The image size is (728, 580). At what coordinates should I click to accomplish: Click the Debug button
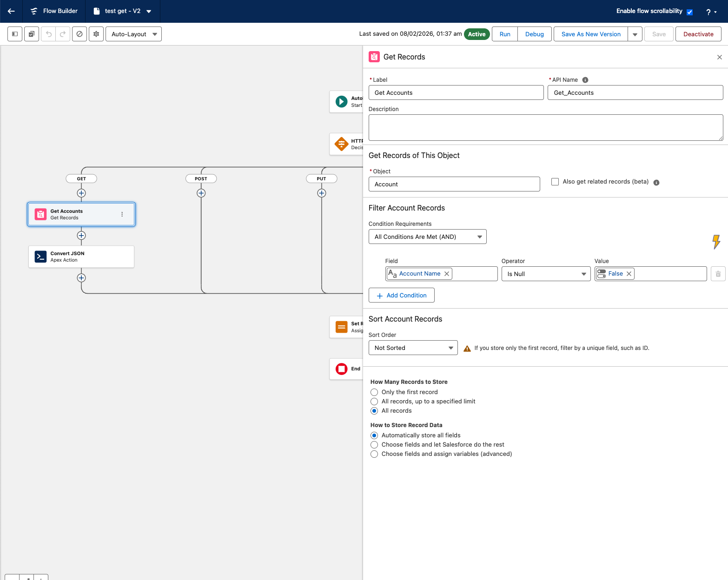pos(535,34)
